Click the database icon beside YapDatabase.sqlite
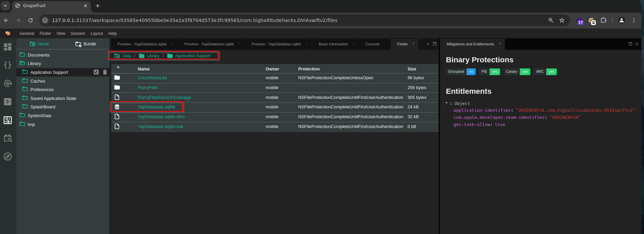 coord(117,107)
